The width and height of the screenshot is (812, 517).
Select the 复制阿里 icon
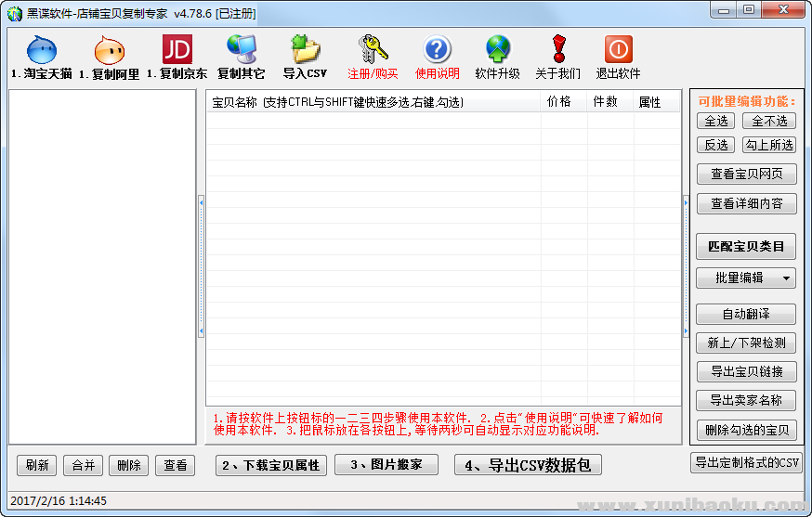coord(109,50)
